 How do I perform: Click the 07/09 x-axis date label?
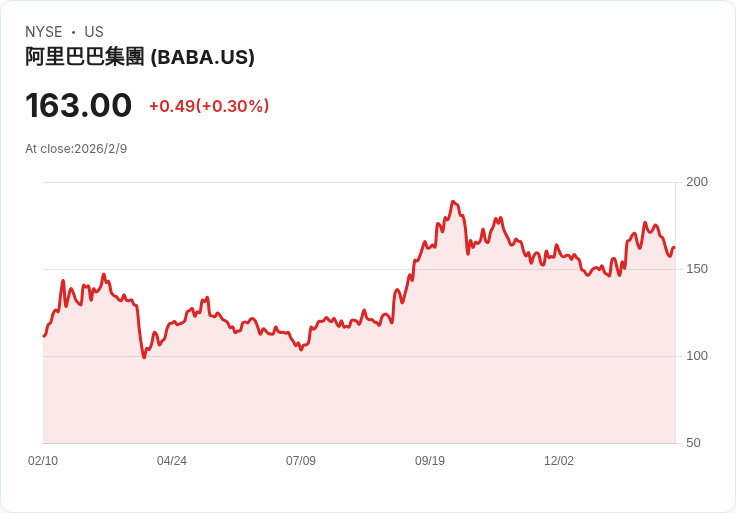coord(301,460)
